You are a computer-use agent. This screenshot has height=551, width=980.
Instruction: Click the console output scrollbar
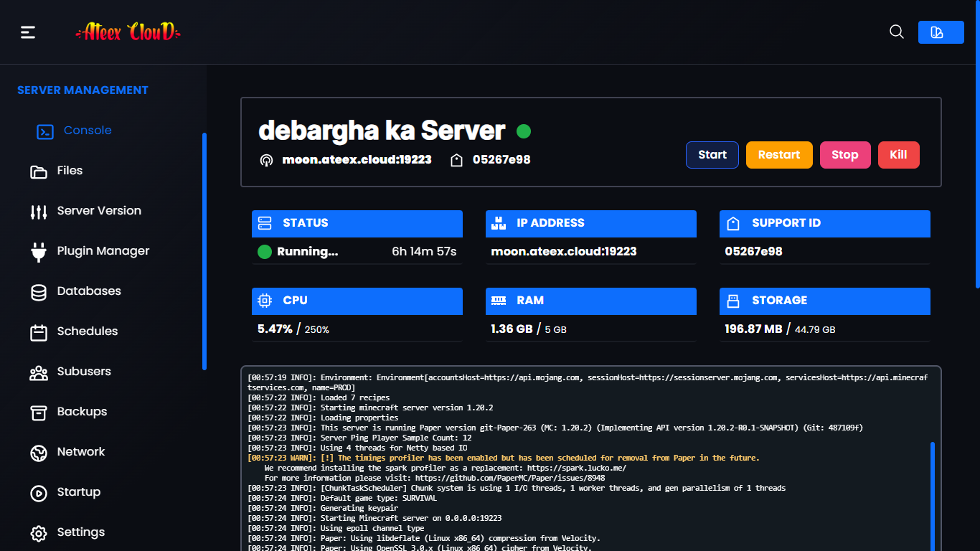pyautogui.click(x=932, y=495)
